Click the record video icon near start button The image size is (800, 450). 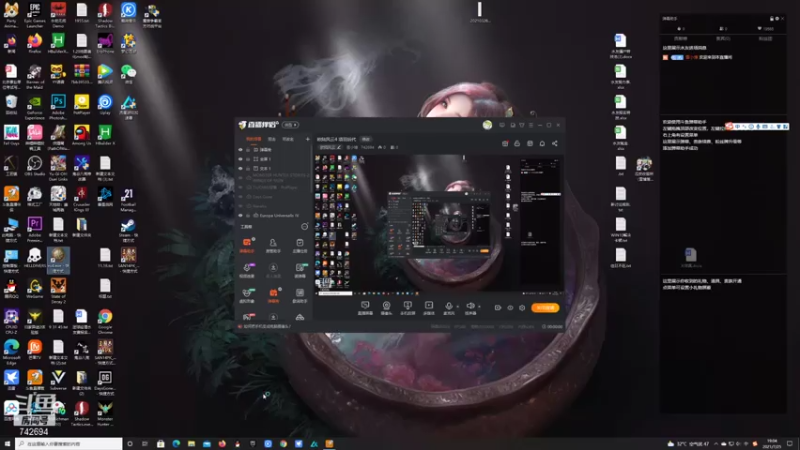pyautogui.click(x=498, y=308)
